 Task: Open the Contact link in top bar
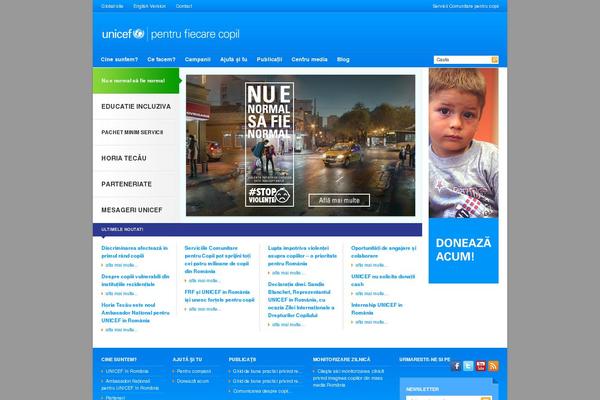(184, 6)
